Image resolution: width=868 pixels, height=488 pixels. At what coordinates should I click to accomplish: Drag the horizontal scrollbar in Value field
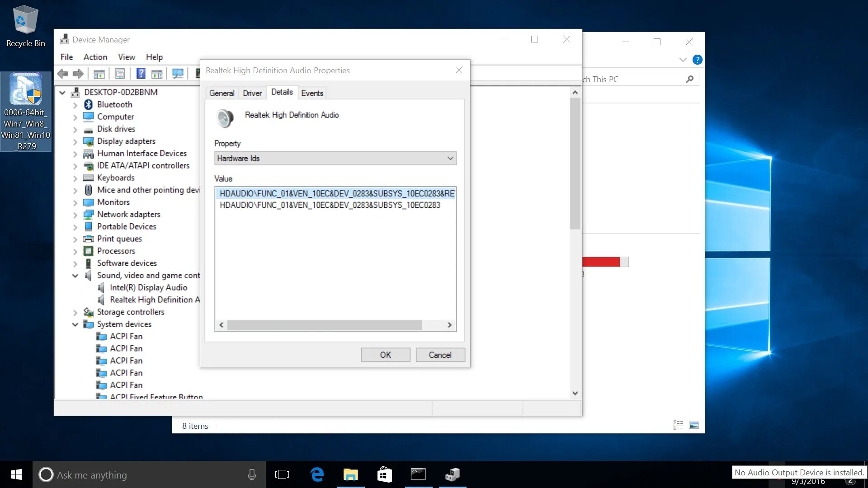pos(325,325)
